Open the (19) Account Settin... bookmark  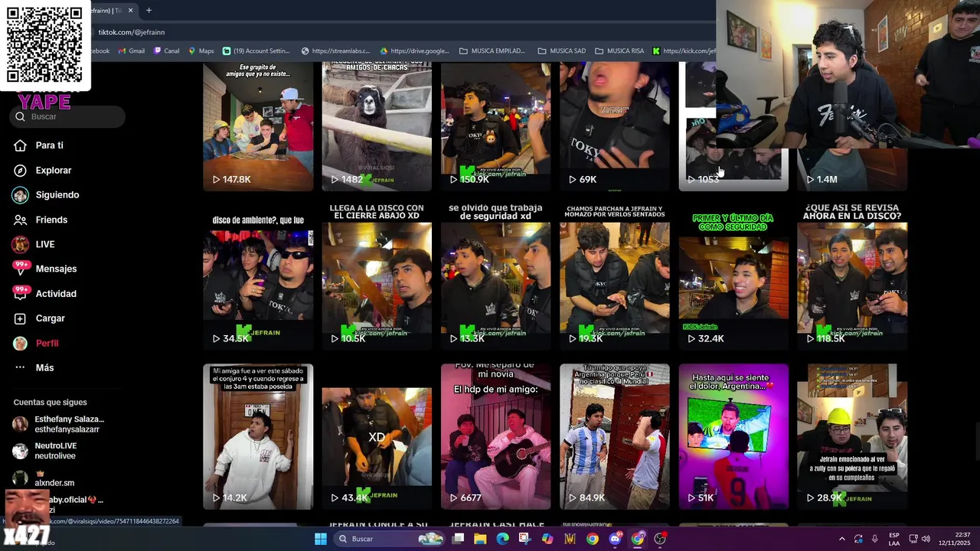pos(256,51)
